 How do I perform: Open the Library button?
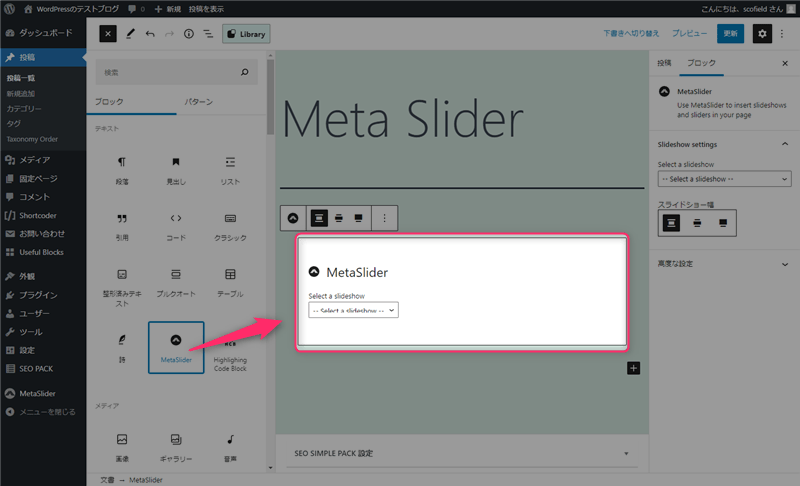(x=246, y=34)
